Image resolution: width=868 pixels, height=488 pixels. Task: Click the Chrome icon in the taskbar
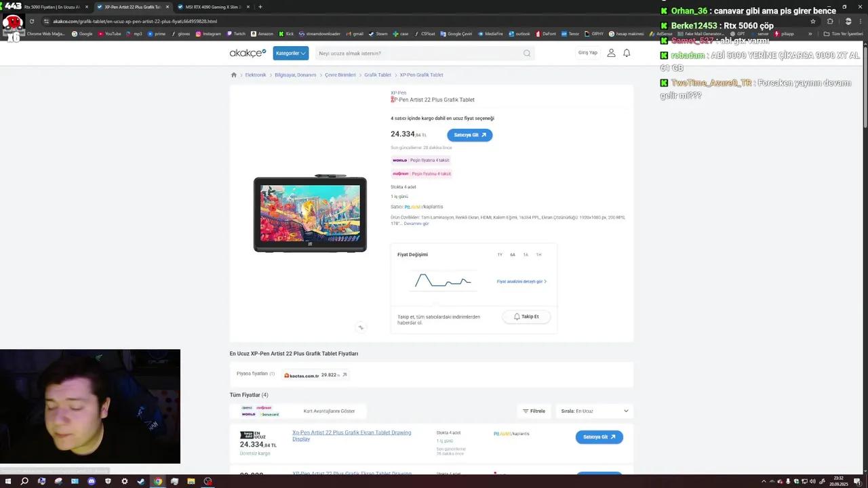click(158, 481)
